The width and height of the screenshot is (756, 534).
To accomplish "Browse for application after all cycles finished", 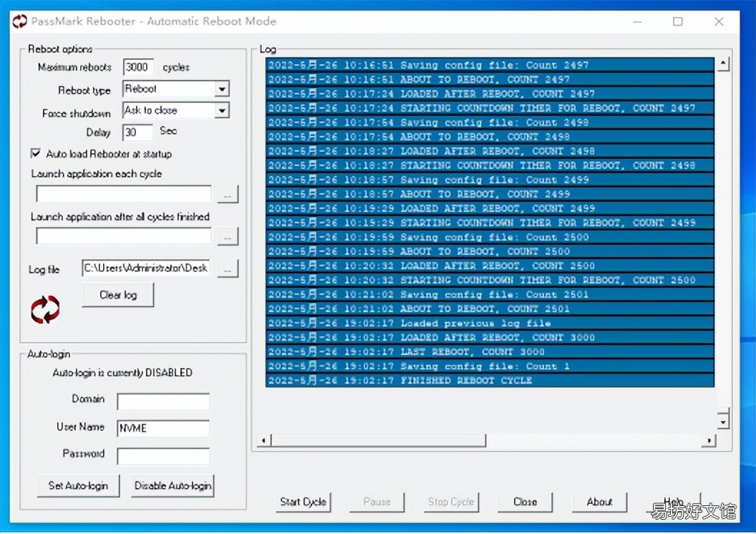I will 228,236.
